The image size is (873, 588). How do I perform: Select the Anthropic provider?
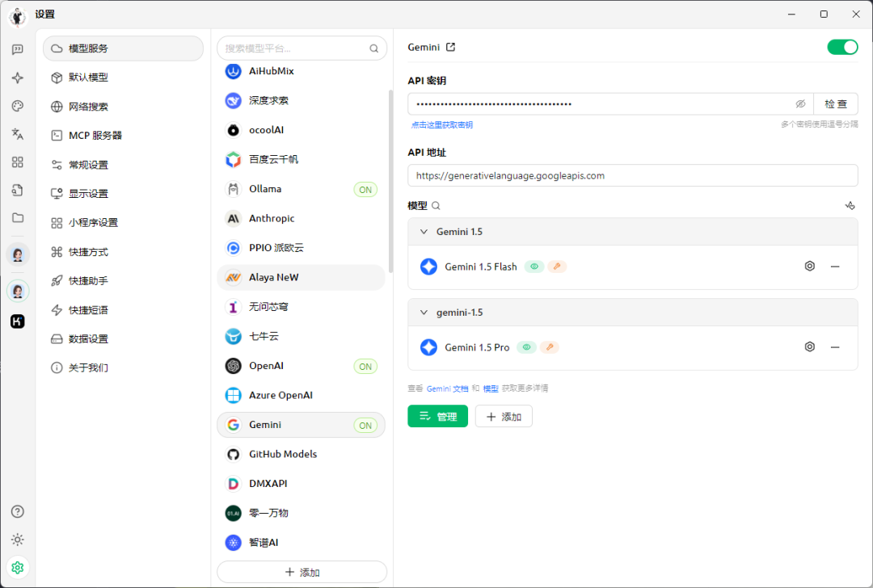pos(301,219)
